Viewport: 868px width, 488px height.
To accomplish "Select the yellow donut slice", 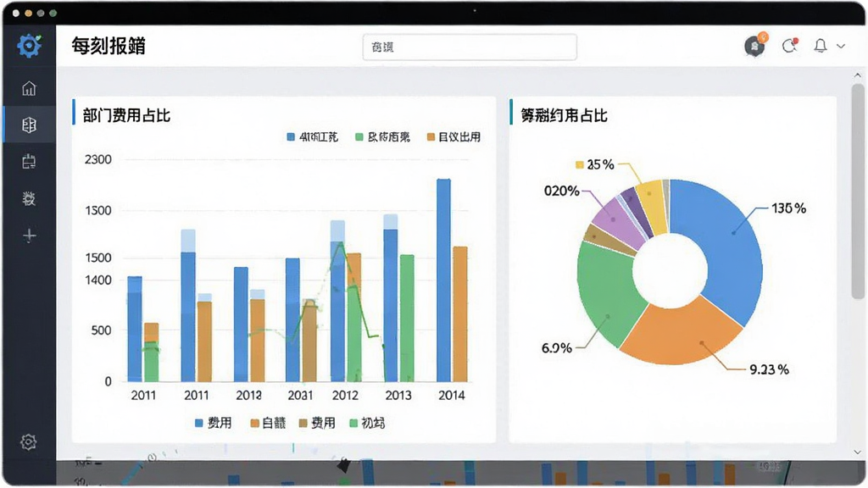I will click(x=653, y=203).
